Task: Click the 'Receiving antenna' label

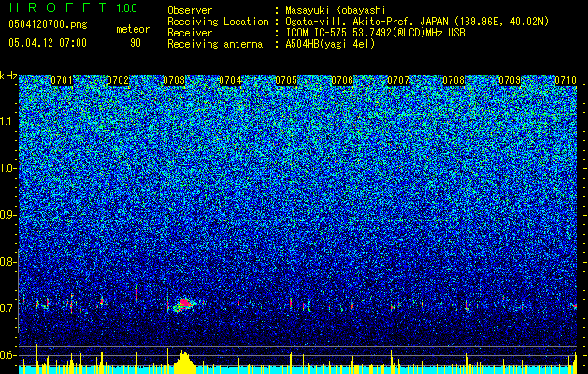Action: 215,44
